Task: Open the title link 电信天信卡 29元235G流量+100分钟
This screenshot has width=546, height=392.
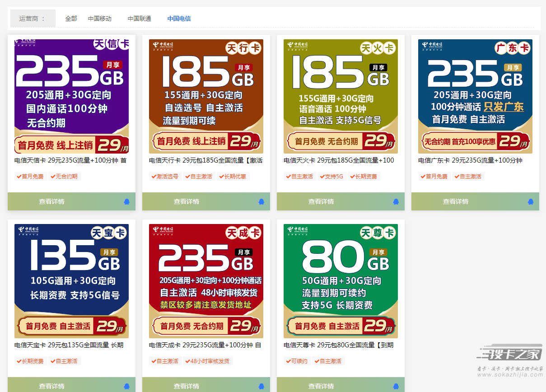Action: coord(70,160)
